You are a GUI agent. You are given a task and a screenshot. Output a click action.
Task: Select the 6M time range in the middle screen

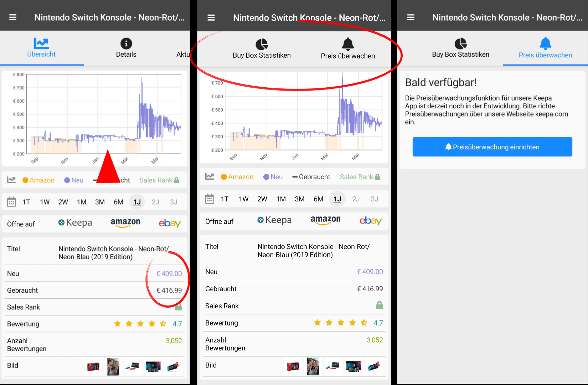[x=318, y=199]
